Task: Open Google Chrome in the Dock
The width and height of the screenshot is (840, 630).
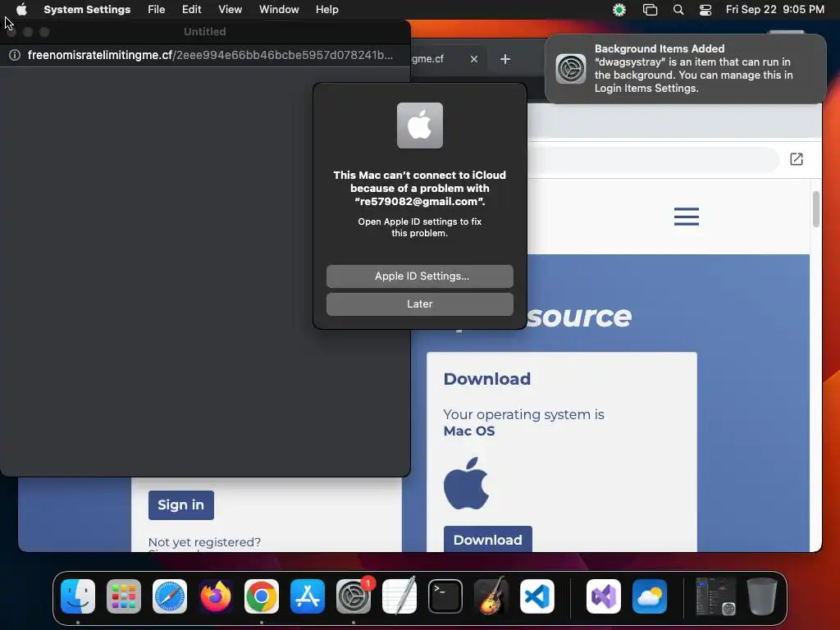Action: pyautogui.click(x=262, y=596)
